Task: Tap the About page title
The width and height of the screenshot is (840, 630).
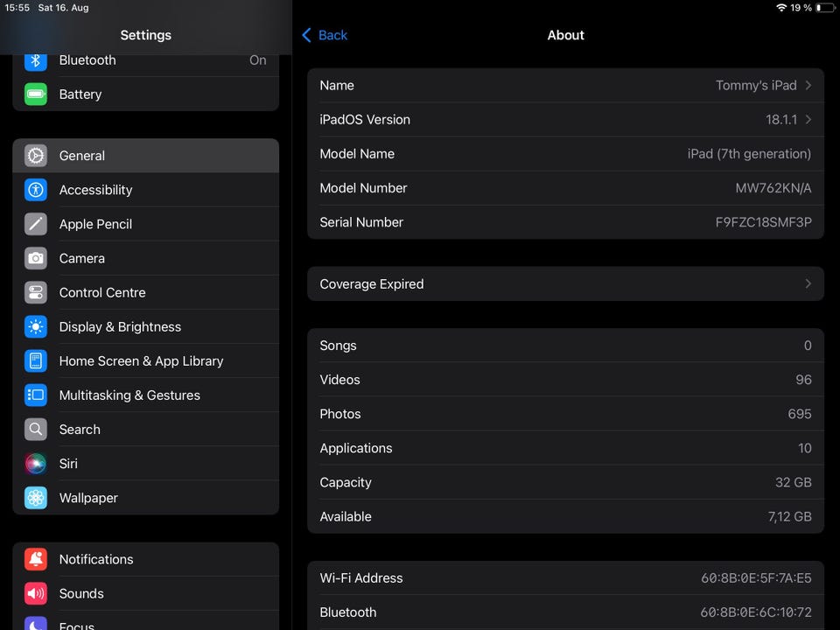Action: 566,35
